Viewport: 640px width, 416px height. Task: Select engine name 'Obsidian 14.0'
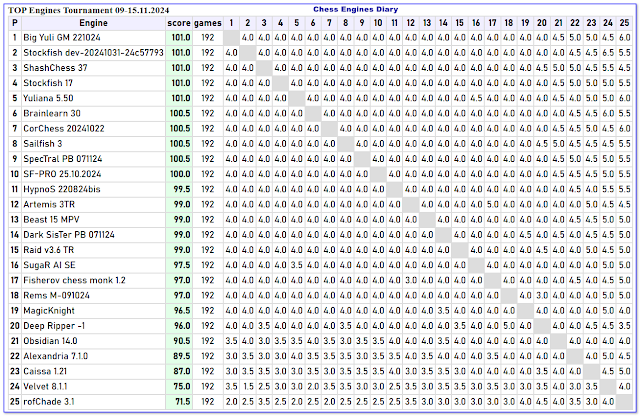coord(50,341)
